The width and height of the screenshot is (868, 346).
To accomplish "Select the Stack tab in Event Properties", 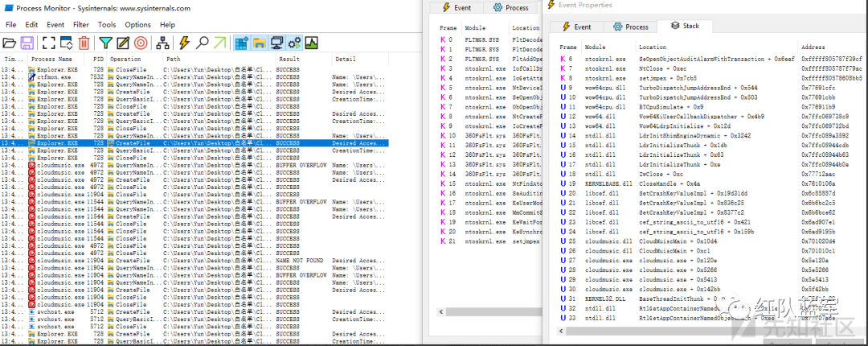I will tap(685, 26).
